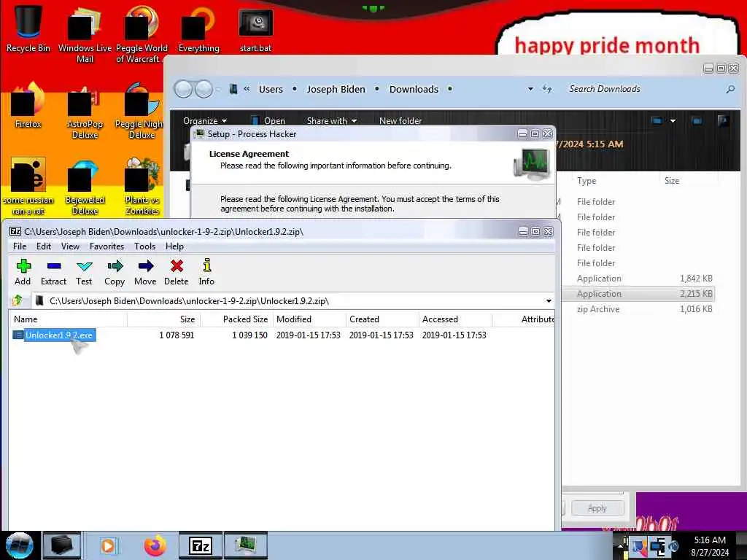The width and height of the screenshot is (747, 560).
Task: Open the address history dropdown in Explorer
Action: point(530,89)
